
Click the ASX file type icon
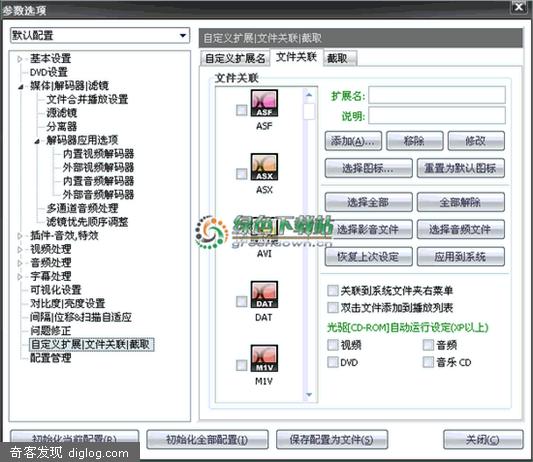pyautogui.click(x=264, y=167)
